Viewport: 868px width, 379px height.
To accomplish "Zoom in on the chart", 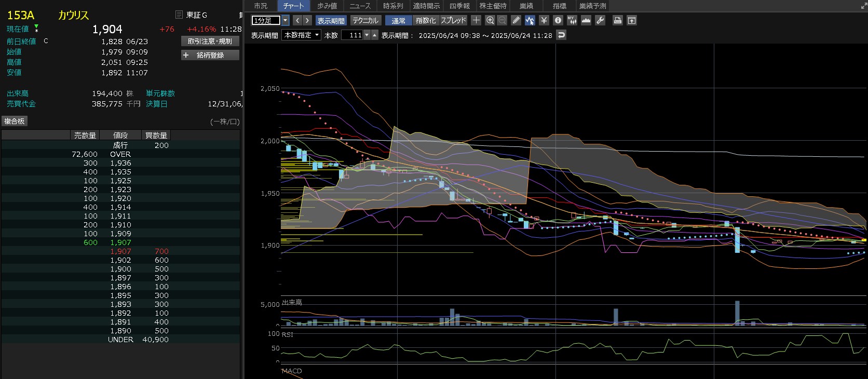I will point(490,20).
